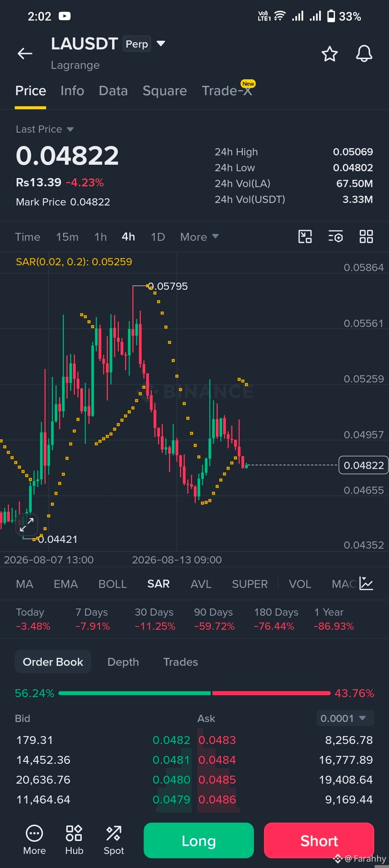
Task: Open the More timeframes dropdown
Action: point(199,237)
